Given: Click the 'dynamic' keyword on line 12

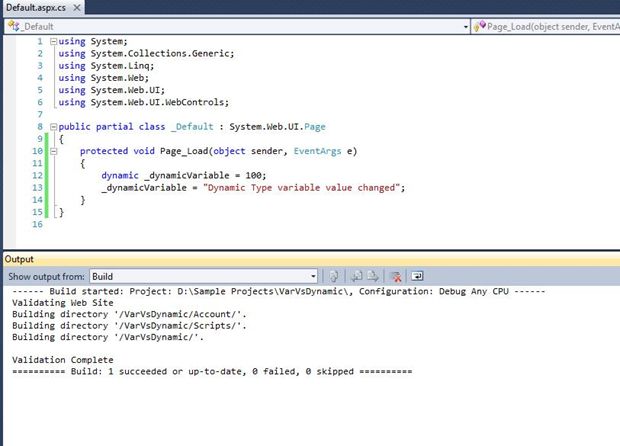Looking at the screenshot, I should point(120,176).
